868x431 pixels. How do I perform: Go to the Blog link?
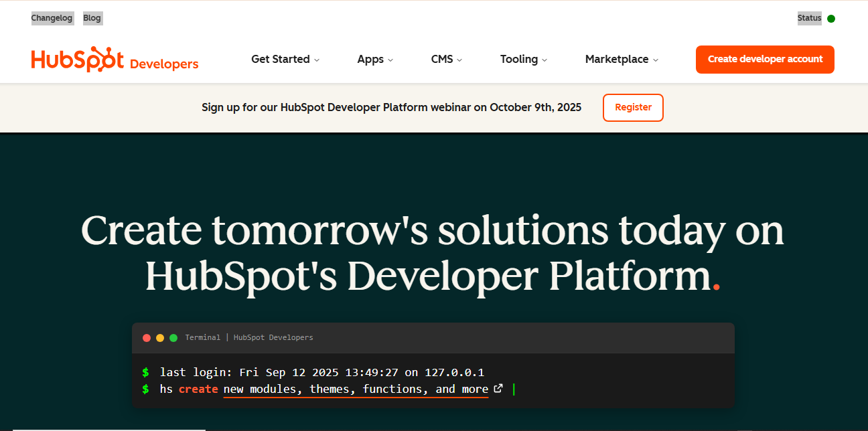pyautogui.click(x=92, y=18)
